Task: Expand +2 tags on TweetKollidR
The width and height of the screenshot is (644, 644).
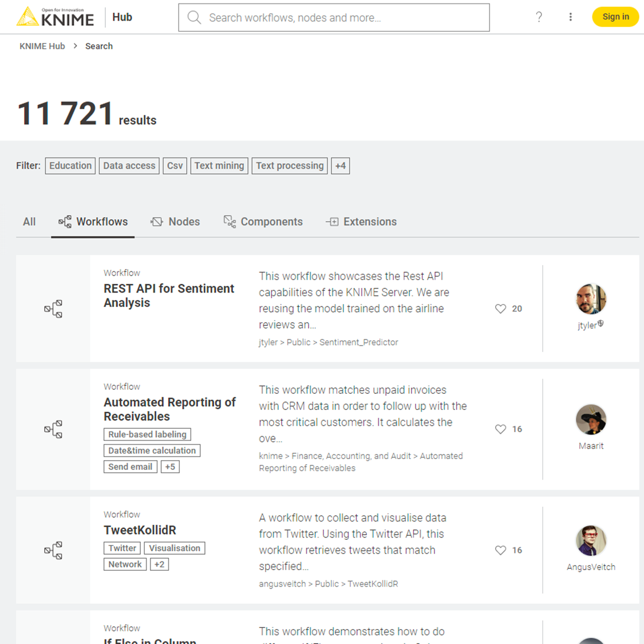Action: [x=159, y=565]
